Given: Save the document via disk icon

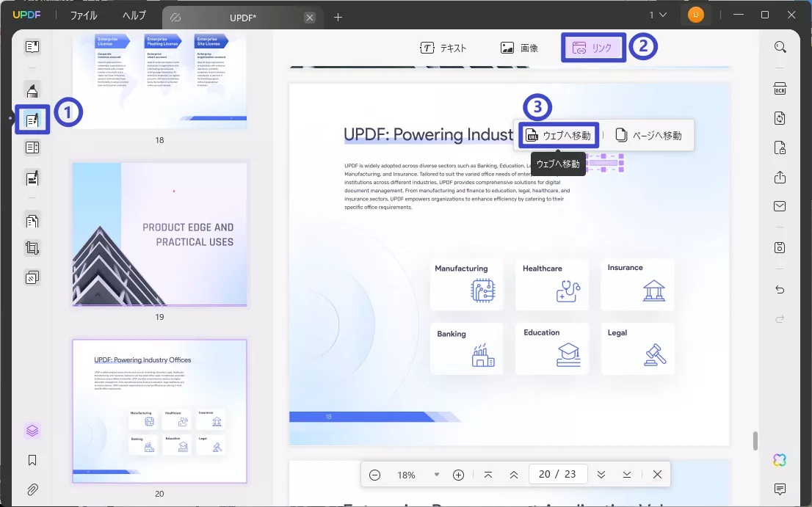Looking at the screenshot, I should coord(780,247).
